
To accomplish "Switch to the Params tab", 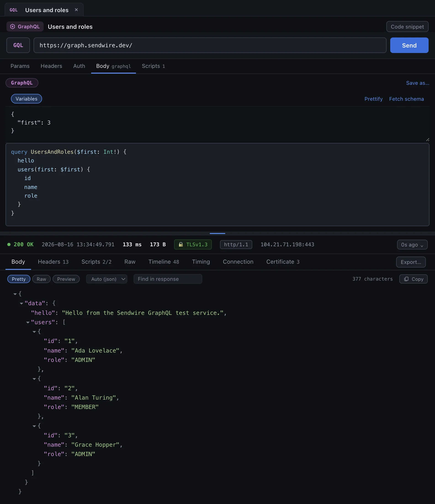I will pyautogui.click(x=20, y=66).
